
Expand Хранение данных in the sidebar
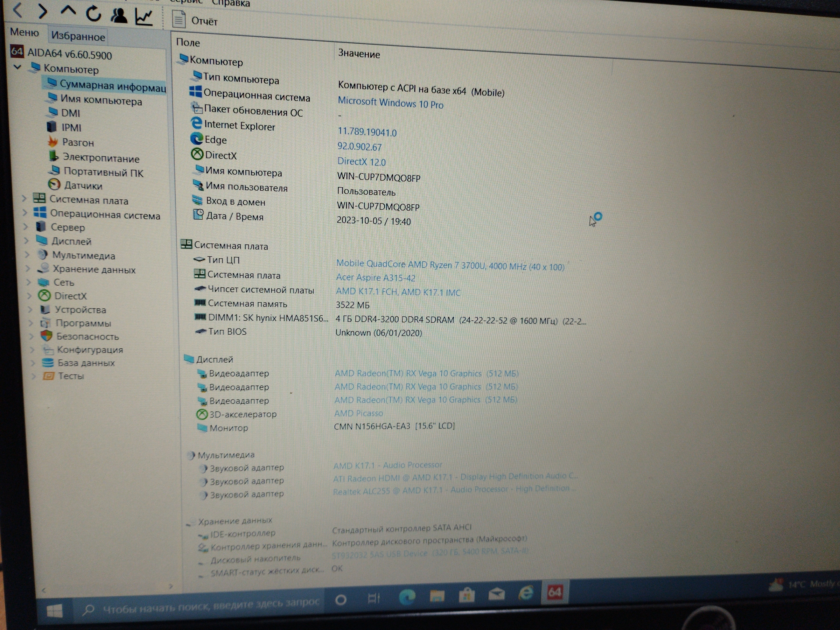click(x=28, y=269)
